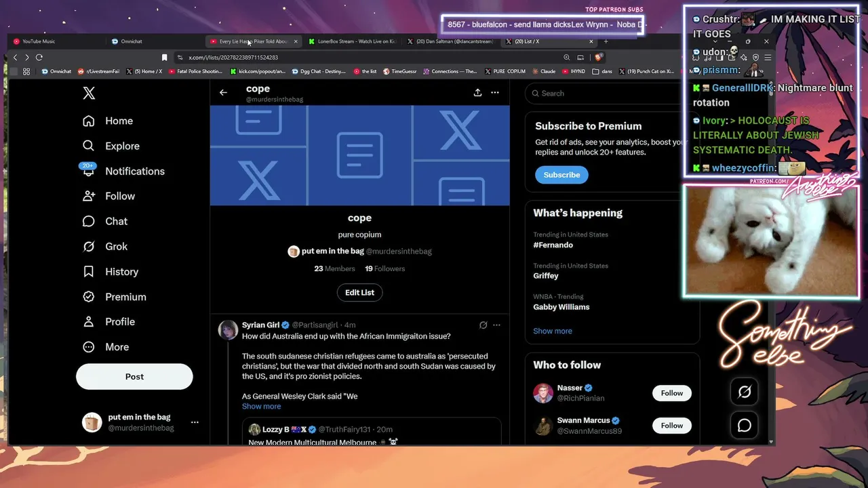Open Premium in the sidebar
Screen dimensions: 868x488
[x=114, y=296]
